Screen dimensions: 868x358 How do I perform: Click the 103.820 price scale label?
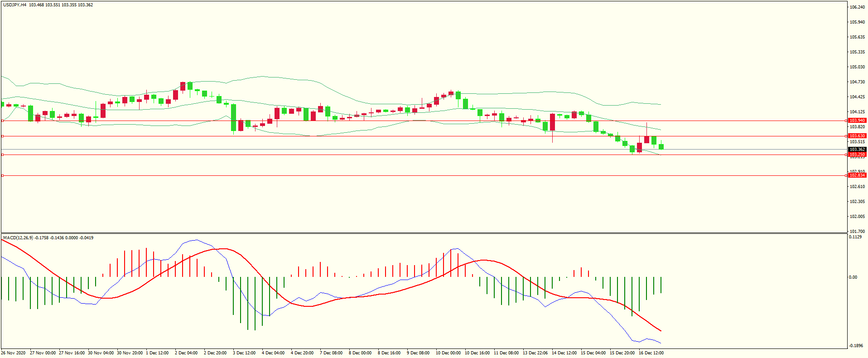(x=858, y=127)
